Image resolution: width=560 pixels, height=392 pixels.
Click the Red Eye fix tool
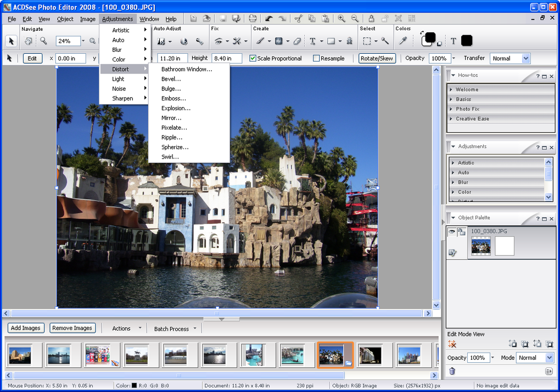219,41
